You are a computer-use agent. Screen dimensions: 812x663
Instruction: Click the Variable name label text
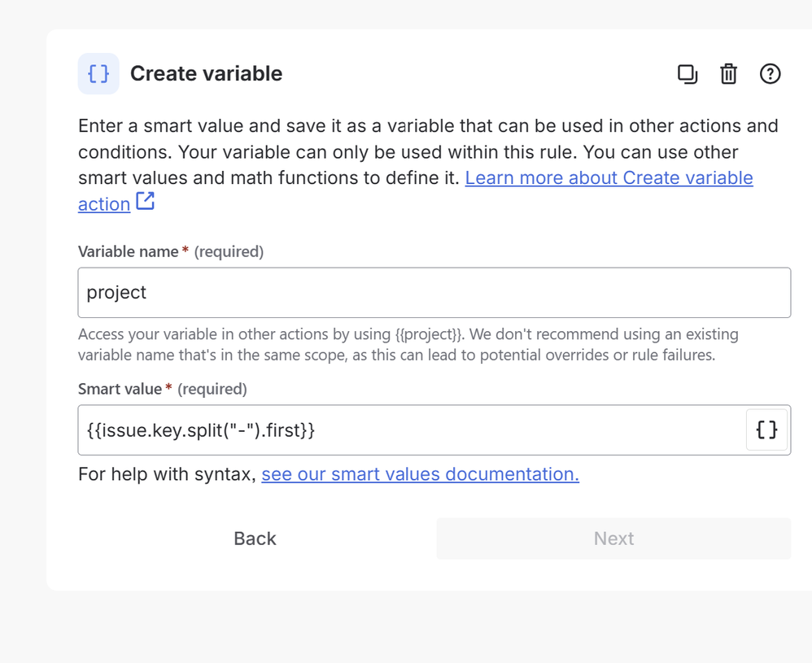tap(128, 251)
